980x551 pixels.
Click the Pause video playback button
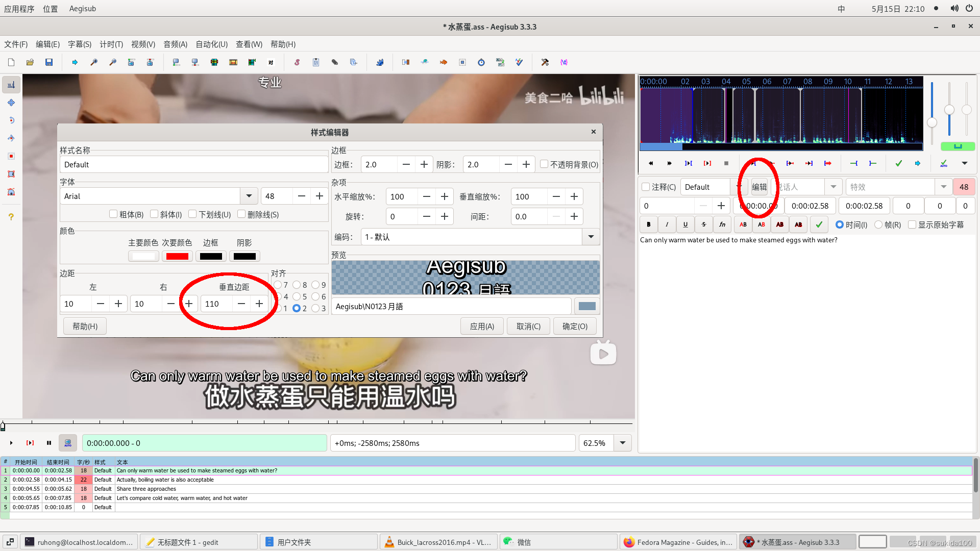pyautogui.click(x=49, y=443)
